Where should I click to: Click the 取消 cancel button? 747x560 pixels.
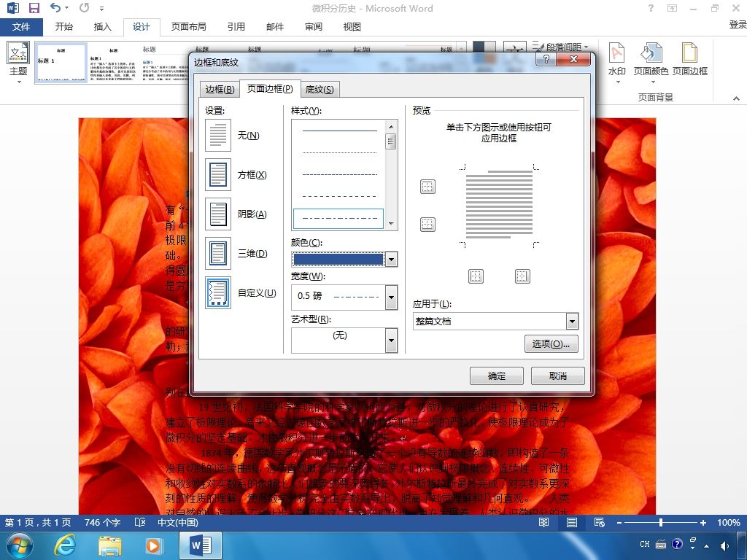(557, 376)
